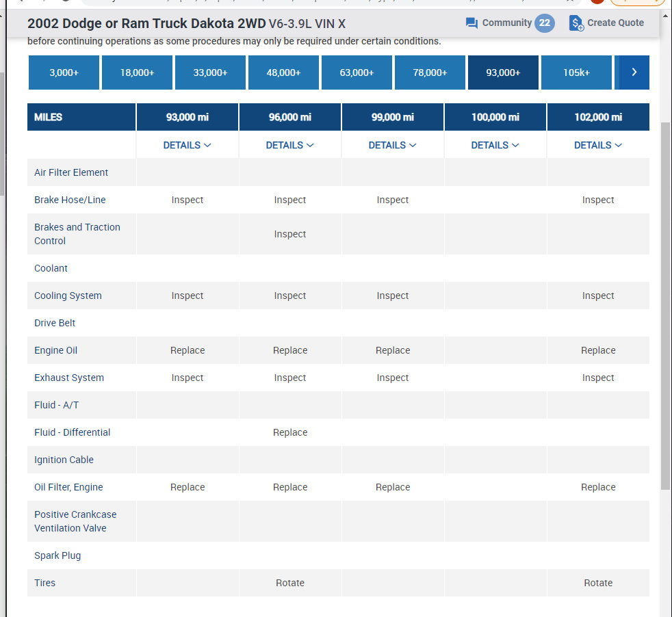Select the 78,000+ mileage tab
672x617 pixels.
pos(430,73)
